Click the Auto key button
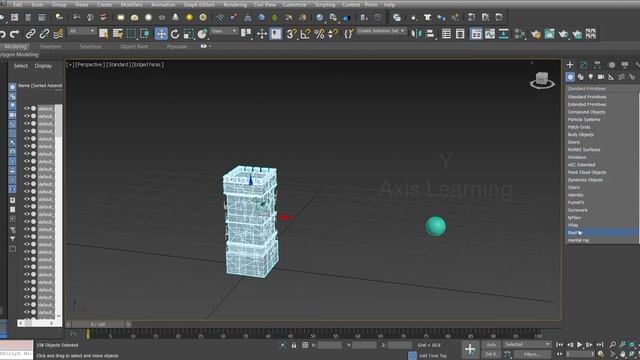640x360 pixels. pos(491,345)
